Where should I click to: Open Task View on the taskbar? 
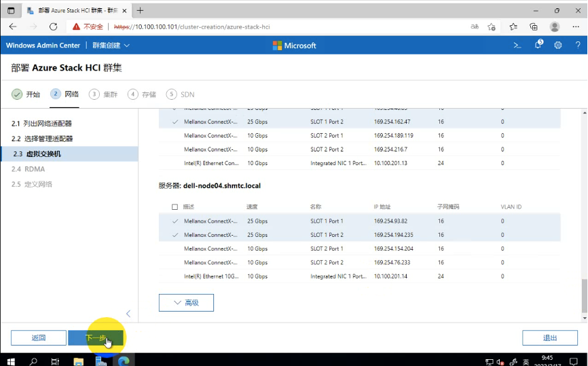[x=55, y=361]
